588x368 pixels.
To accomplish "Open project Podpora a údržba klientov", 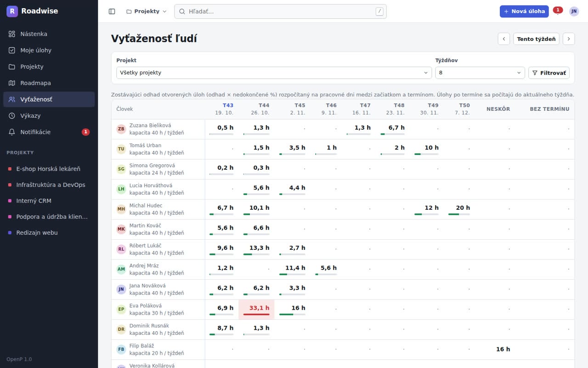I will point(49,217).
